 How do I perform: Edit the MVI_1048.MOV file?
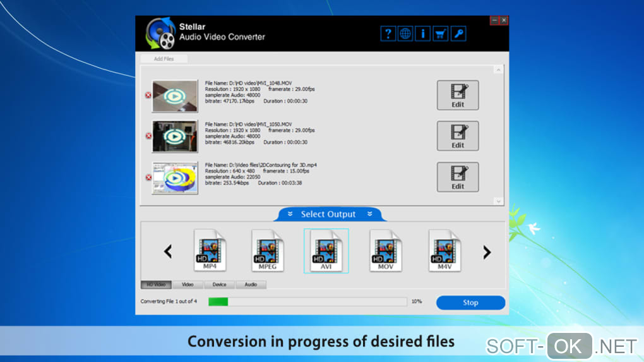click(458, 95)
